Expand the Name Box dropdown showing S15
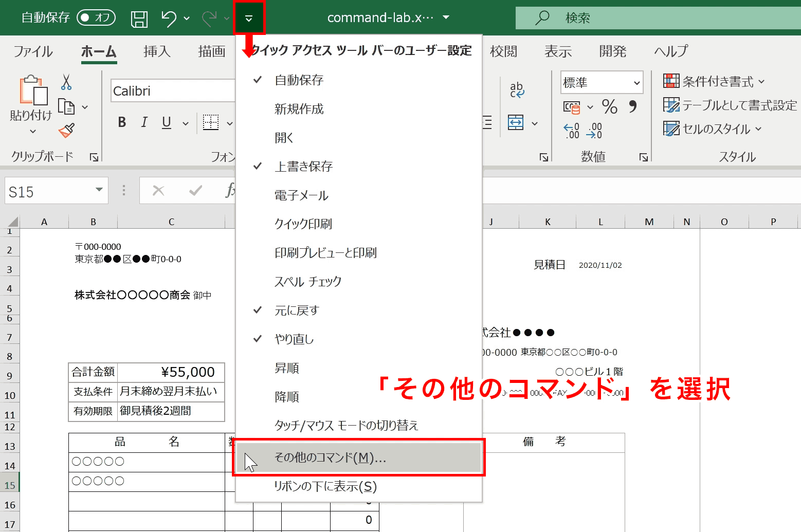 pyautogui.click(x=99, y=190)
